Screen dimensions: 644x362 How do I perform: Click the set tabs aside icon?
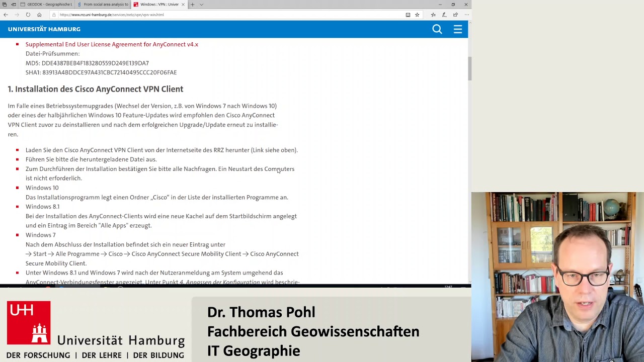(x=14, y=5)
